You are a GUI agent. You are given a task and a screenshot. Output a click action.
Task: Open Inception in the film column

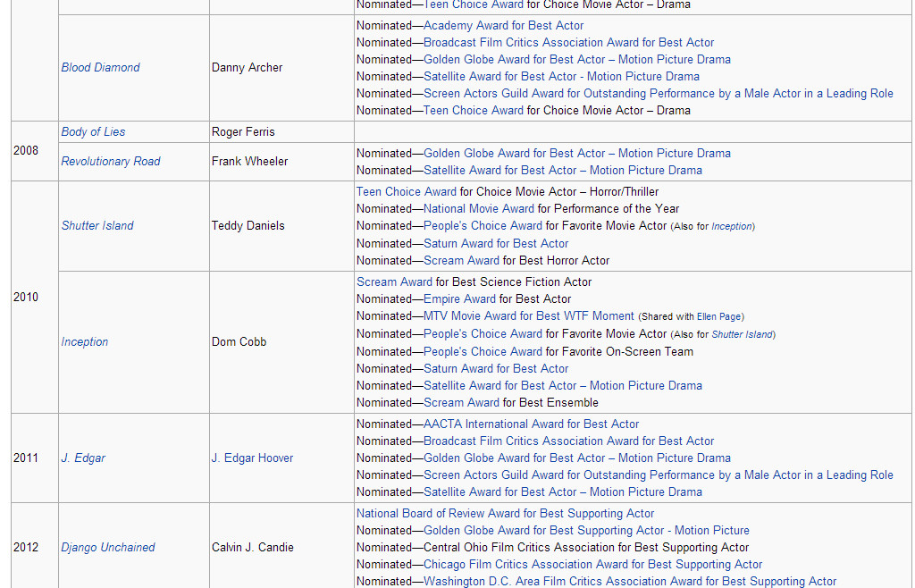(x=85, y=342)
